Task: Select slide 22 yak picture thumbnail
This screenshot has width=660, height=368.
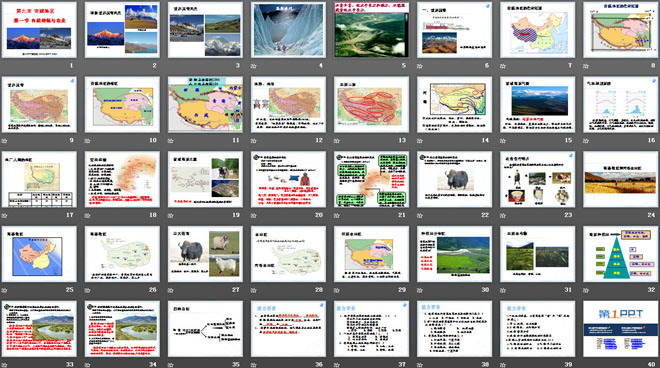Action: (454, 179)
